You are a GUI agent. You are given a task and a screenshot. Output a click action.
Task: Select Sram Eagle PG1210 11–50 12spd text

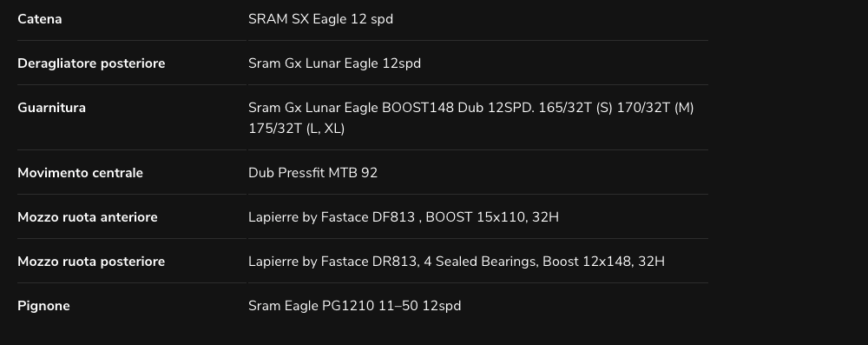click(x=355, y=306)
